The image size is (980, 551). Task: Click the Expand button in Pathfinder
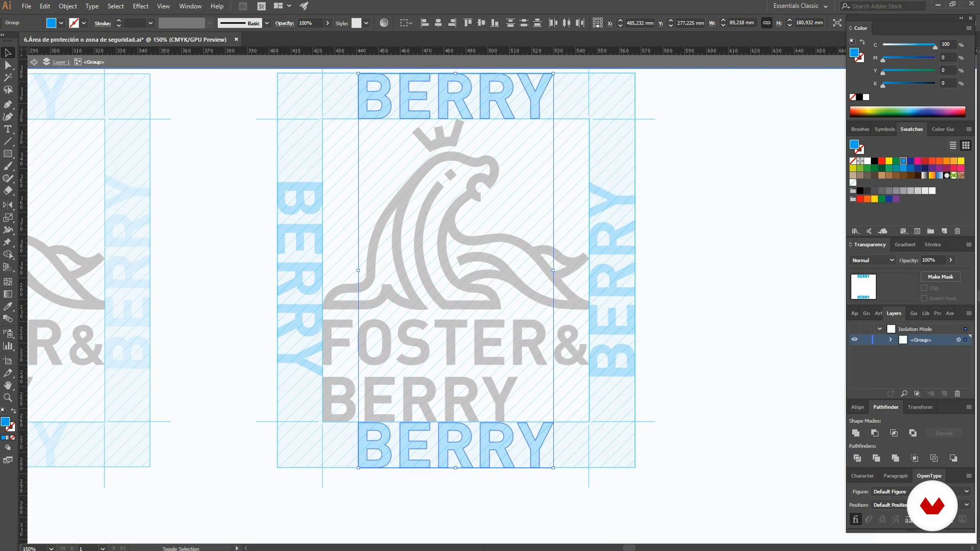coord(944,433)
